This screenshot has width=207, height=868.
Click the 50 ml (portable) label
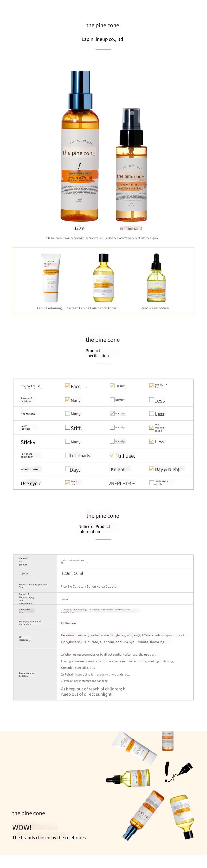(x=131, y=229)
